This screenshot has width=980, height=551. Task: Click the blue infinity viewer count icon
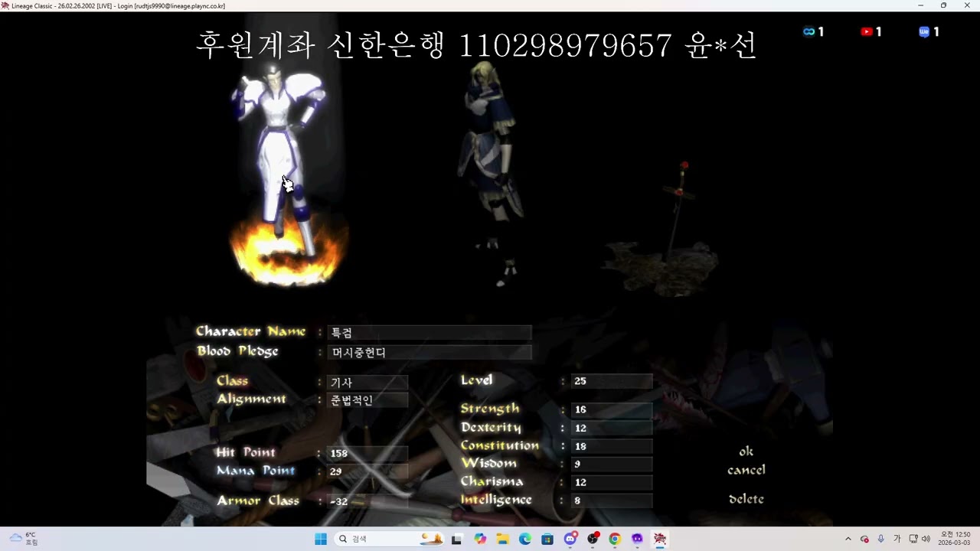pyautogui.click(x=808, y=32)
